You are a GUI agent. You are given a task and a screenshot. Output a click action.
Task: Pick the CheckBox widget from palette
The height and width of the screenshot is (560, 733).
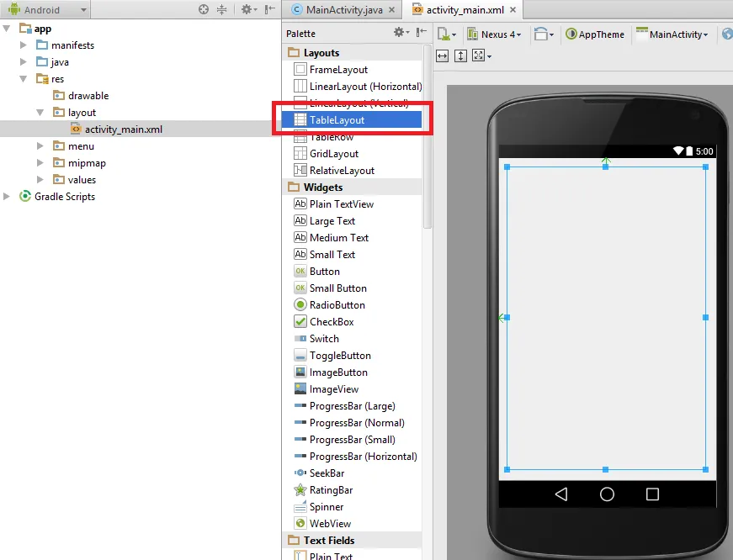tap(331, 322)
